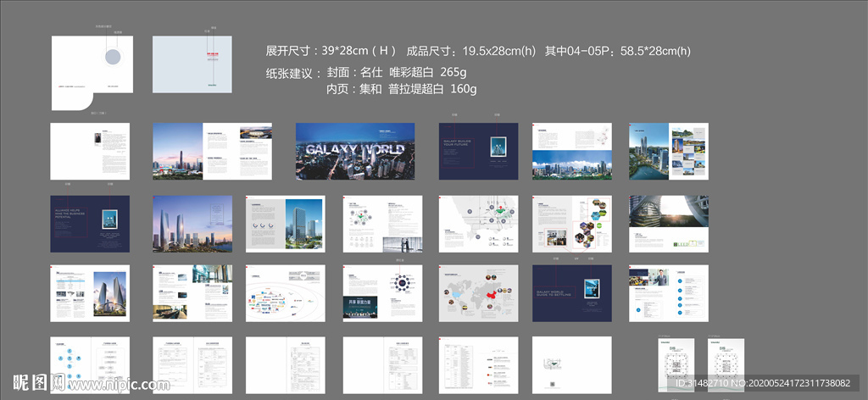
Task: Open the navy 'Guide to Settling' spread
Action: coord(571,293)
